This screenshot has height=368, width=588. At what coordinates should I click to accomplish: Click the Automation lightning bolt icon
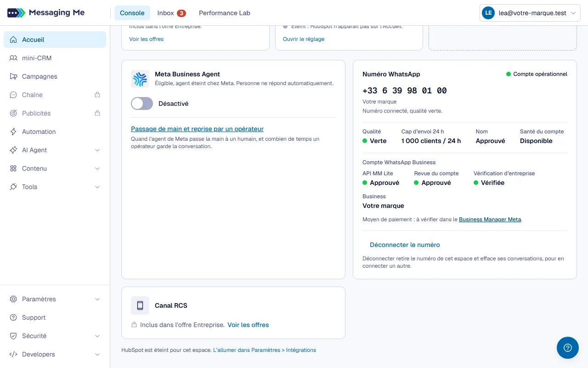coord(13,132)
